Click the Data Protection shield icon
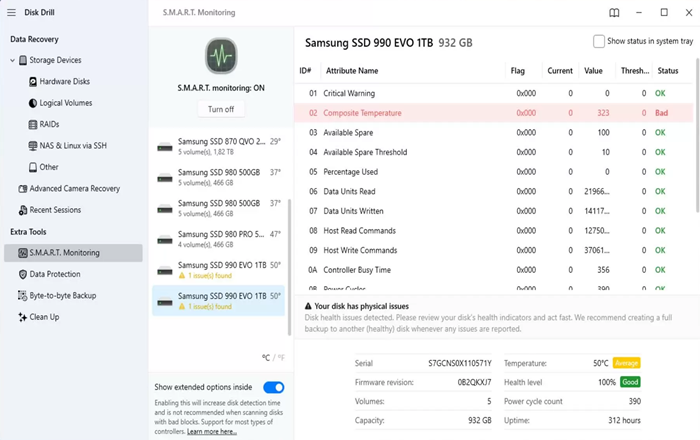 [x=23, y=274]
